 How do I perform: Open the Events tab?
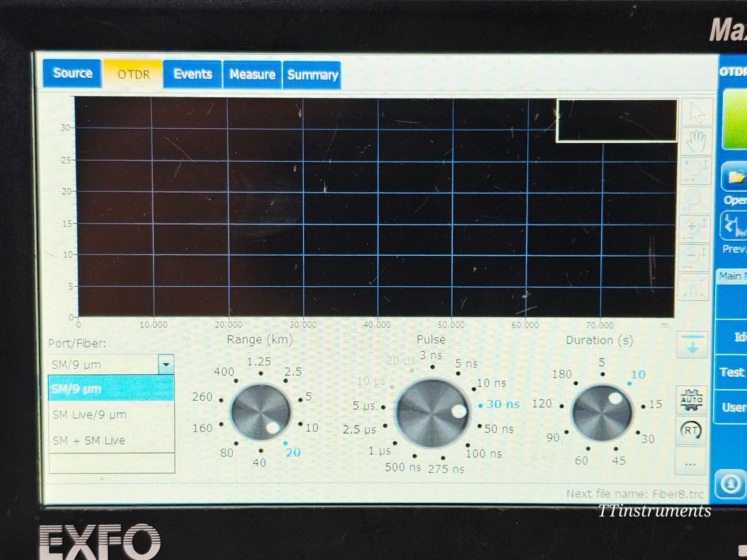[x=192, y=74]
